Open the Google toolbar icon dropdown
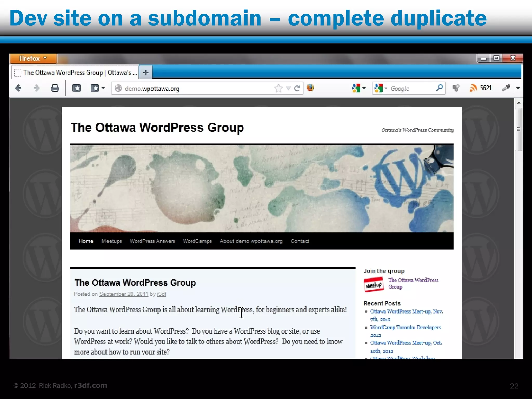The image size is (532, 399). coord(359,88)
